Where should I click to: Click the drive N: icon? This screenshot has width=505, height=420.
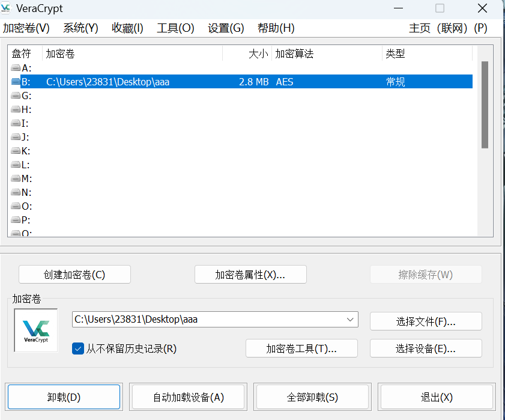[16, 192]
